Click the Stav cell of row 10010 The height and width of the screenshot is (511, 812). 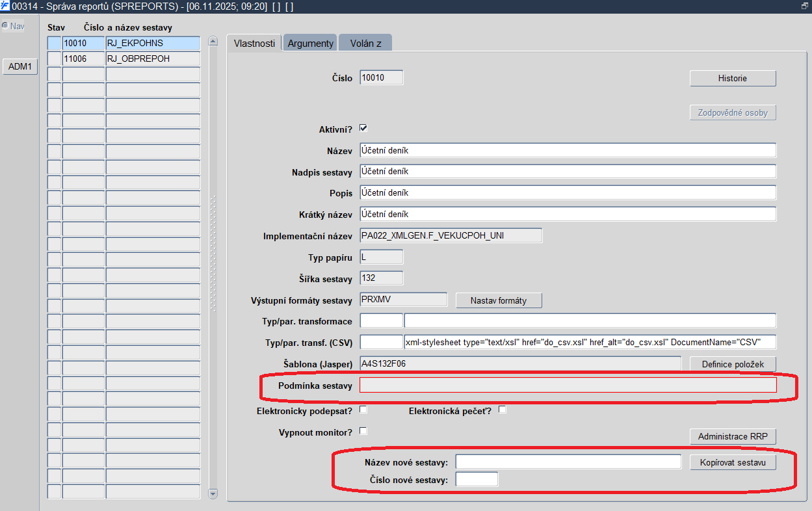pyautogui.click(x=55, y=43)
